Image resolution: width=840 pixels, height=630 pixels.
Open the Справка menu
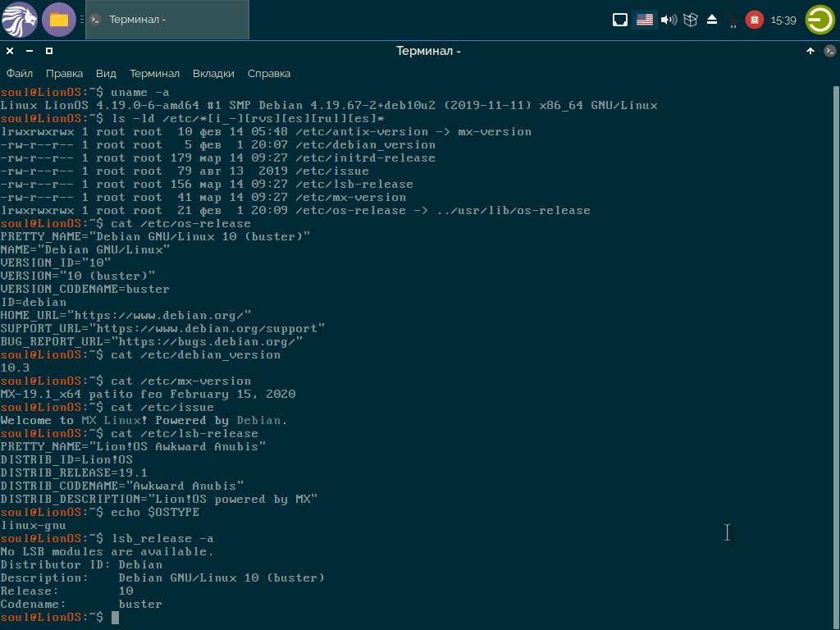tap(269, 73)
